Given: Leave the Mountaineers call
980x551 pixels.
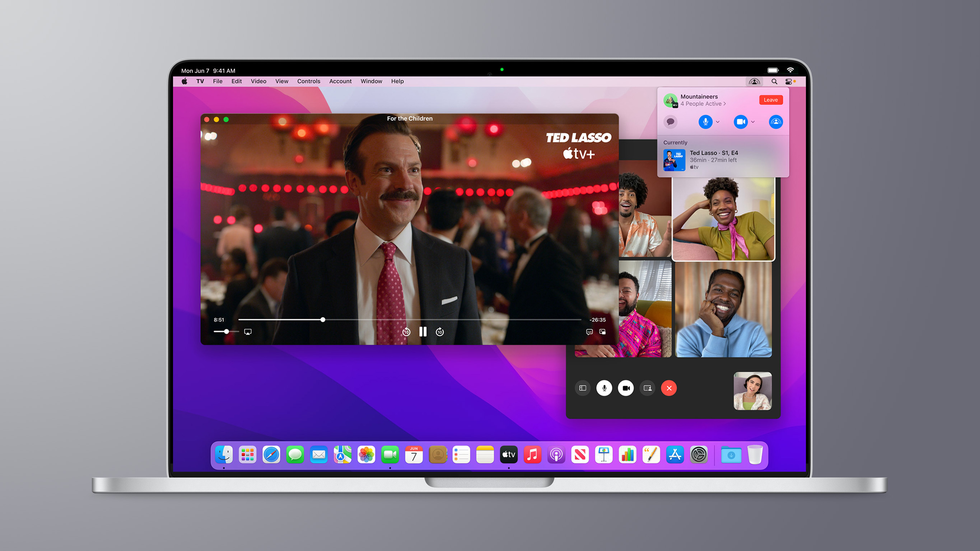Looking at the screenshot, I should (771, 100).
